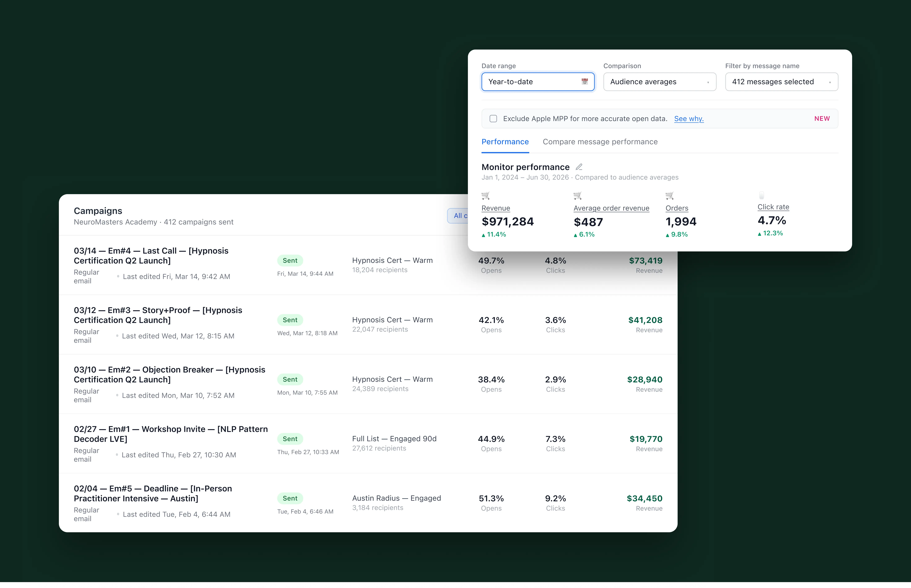Screen dimensions: 911x588
Task: Click the cart icon above Orders metric
Action: [x=669, y=196]
